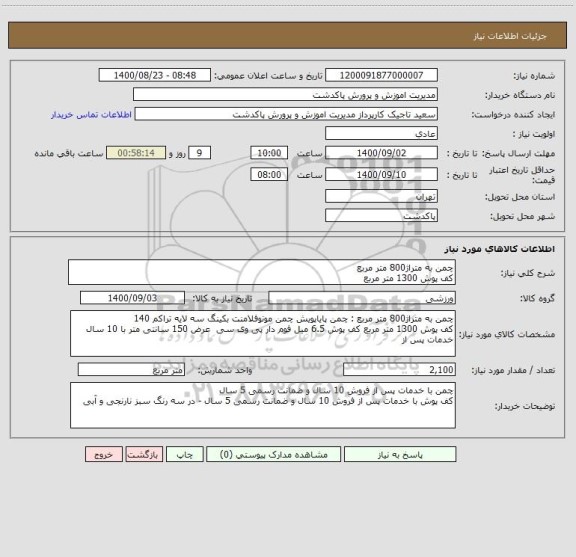Click the days remaining field showing 9

[x=199, y=153]
